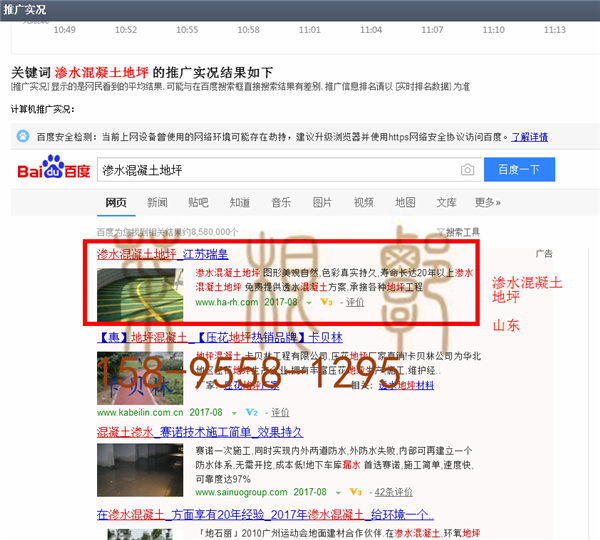This screenshot has width=600, height=540.
Task: Click the 评价 link for www.kabeilin.com.cn
Action: pyautogui.click(x=280, y=413)
